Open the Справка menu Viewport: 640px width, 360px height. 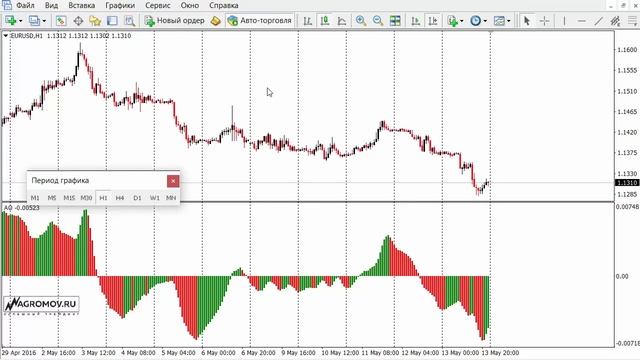click(224, 5)
